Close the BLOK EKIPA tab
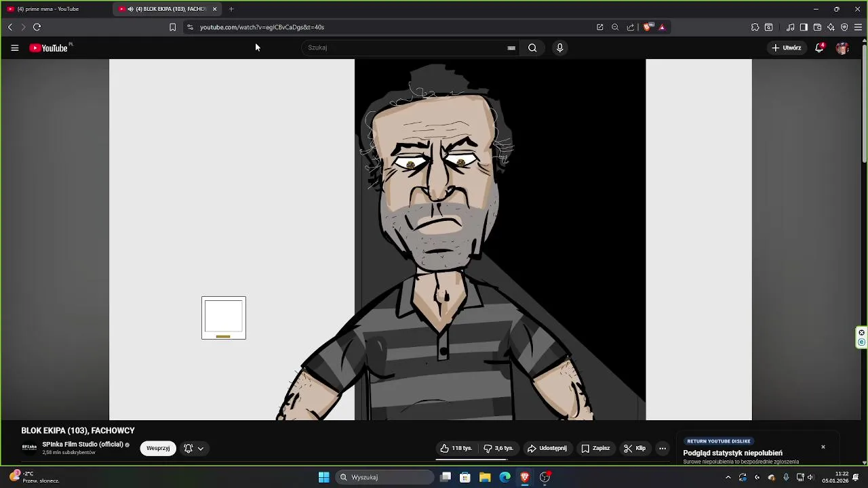 coord(215,9)
